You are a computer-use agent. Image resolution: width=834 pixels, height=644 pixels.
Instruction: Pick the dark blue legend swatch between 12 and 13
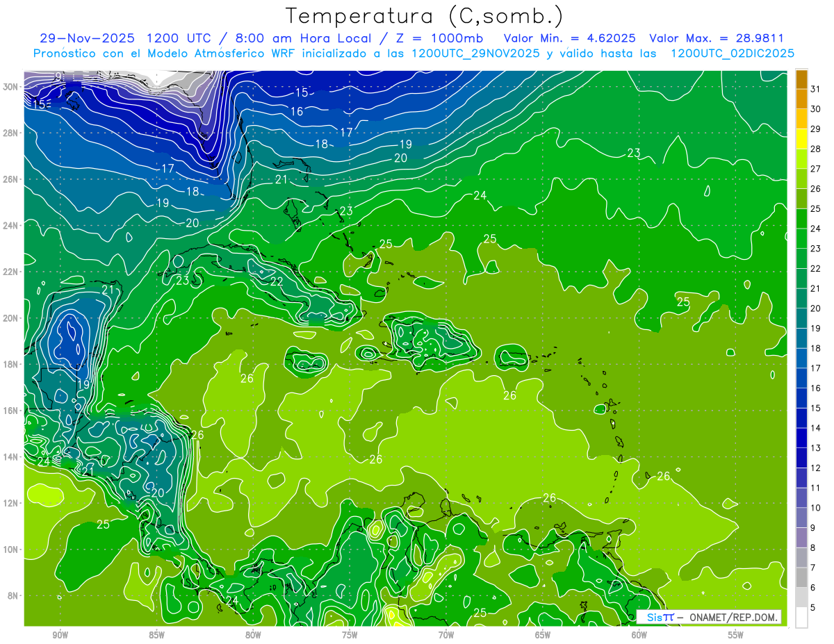click(x=801, y=457)
